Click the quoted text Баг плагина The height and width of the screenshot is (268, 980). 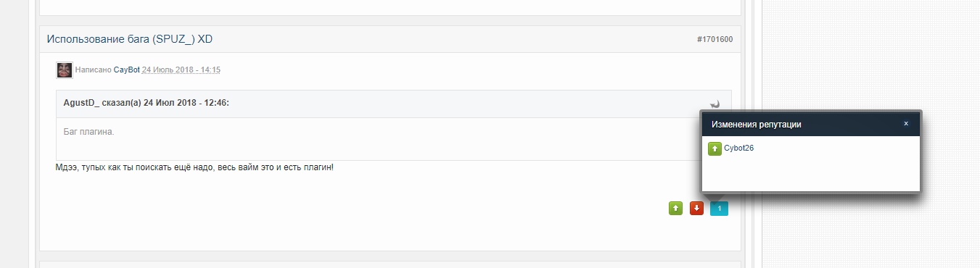pos(89,133)
